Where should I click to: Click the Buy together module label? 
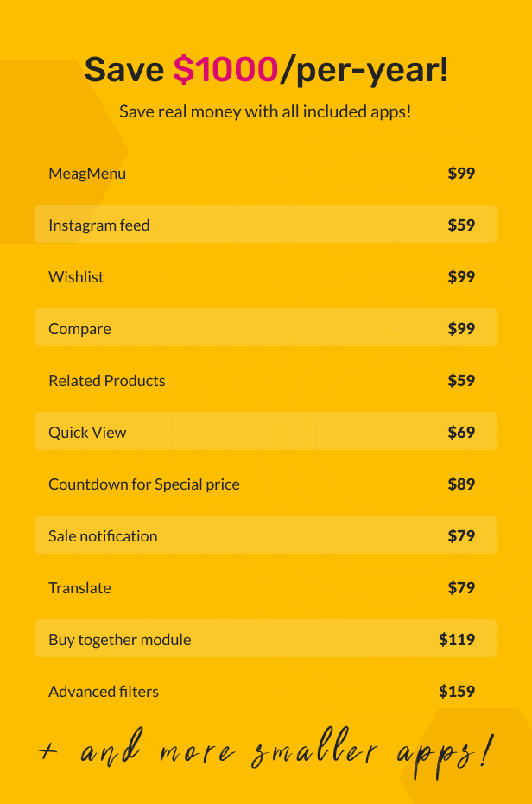120,640
